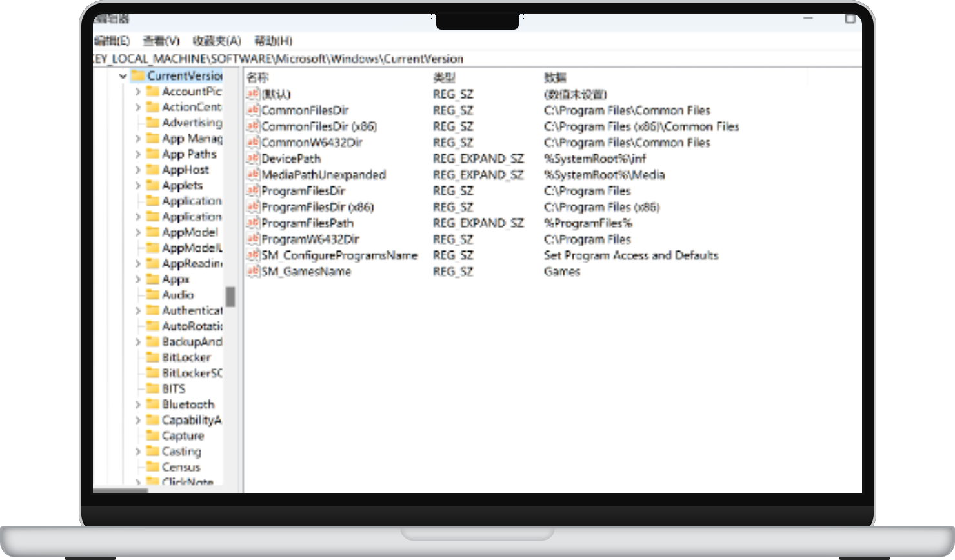Select the App Manag key label

point(192,138)
